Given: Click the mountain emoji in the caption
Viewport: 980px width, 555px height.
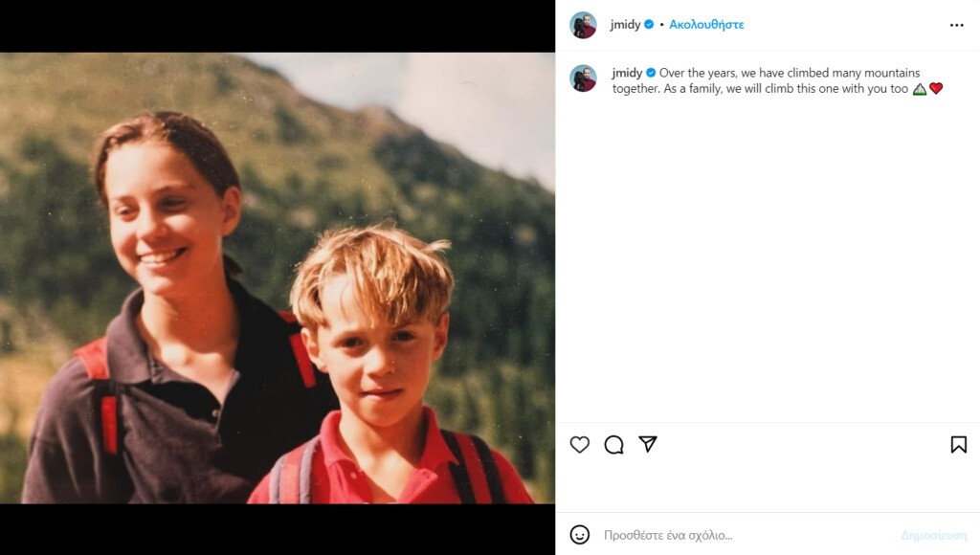Looking at the screenshot, I should [920, 89].
